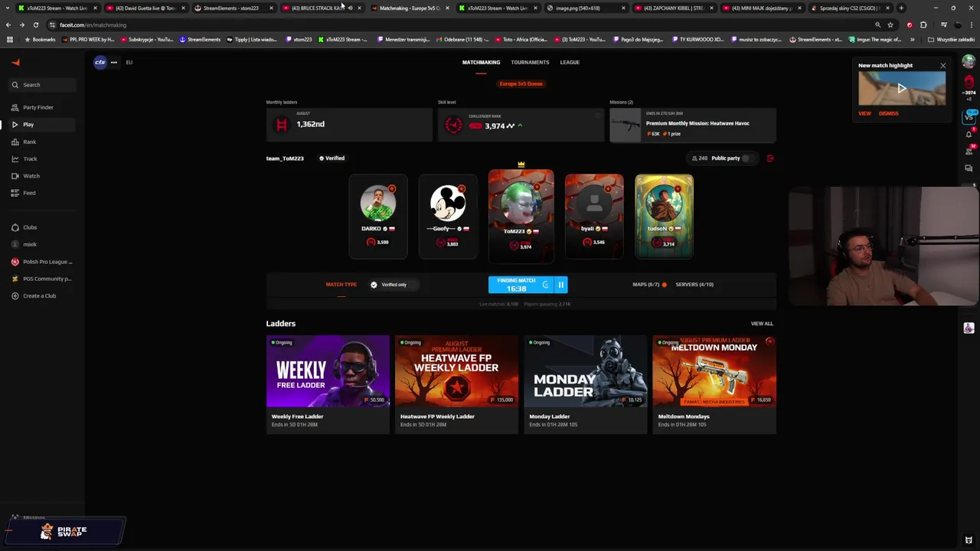This screenshot has width=980, height=551.
Task: Open a new browser tab
Action: [901, 8]
